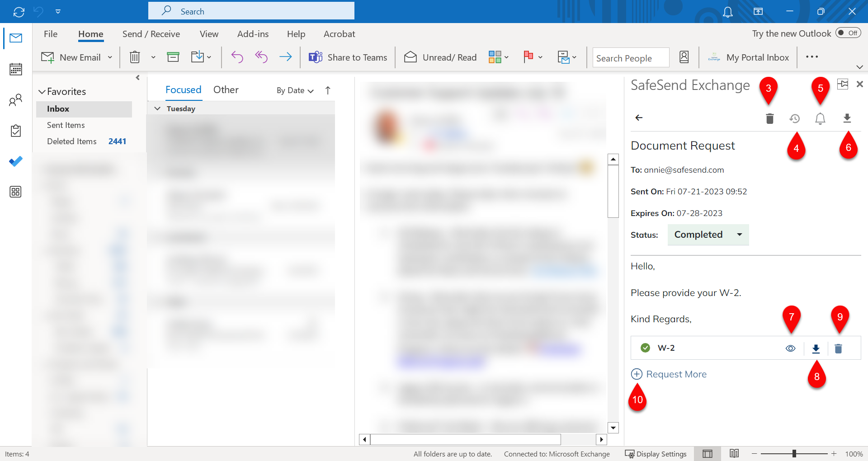This screenshot has height=461, width=868.
Task: Open the Acrobat ribbon tab
Action: tap(339, 34)
